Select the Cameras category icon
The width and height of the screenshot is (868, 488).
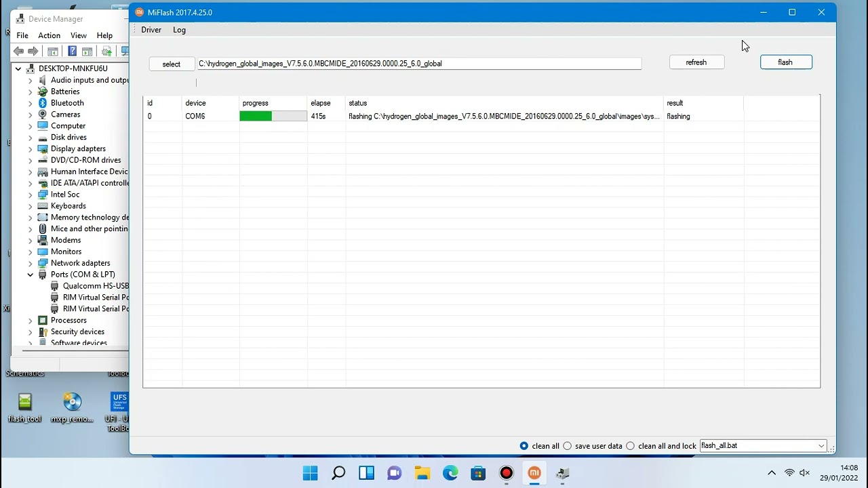[43, 115]
